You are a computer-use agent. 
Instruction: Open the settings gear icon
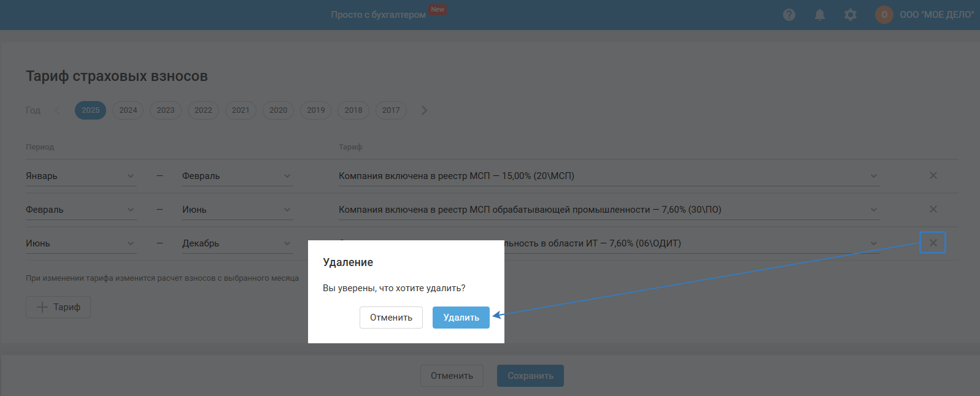point(851,15)
